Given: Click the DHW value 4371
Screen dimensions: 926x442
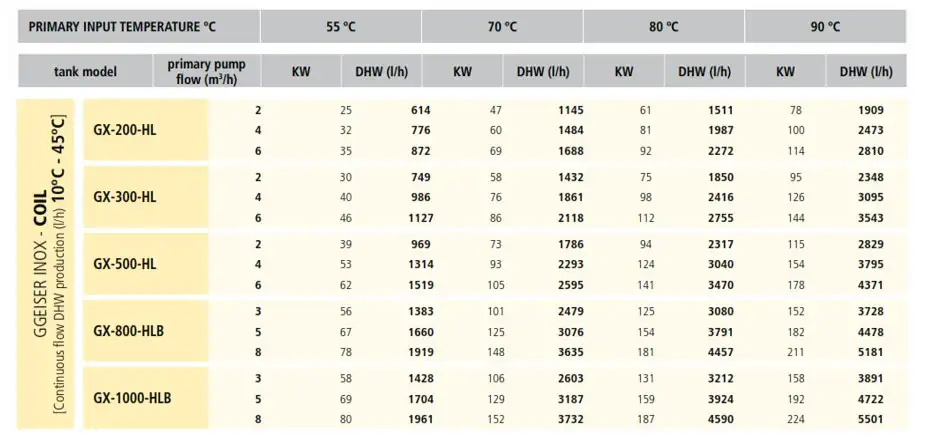Looking at the screenshot, I should coord(871,285).
